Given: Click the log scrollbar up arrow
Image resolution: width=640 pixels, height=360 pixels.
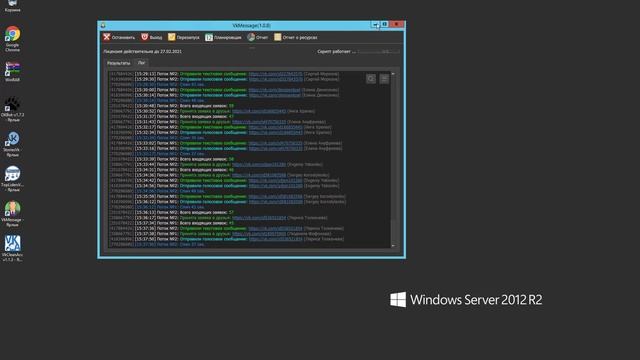Looking at the screenshot, I should coord(393,74).
